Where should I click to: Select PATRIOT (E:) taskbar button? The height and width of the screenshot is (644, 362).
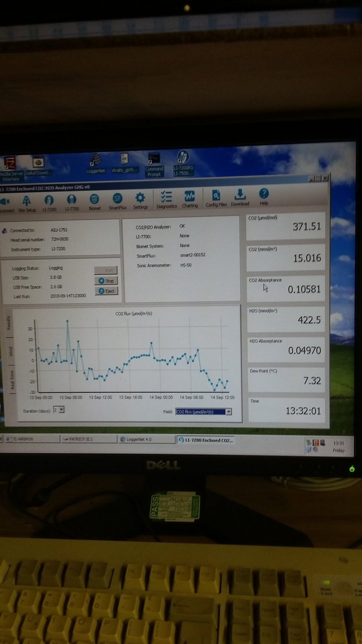pos(88,438)
